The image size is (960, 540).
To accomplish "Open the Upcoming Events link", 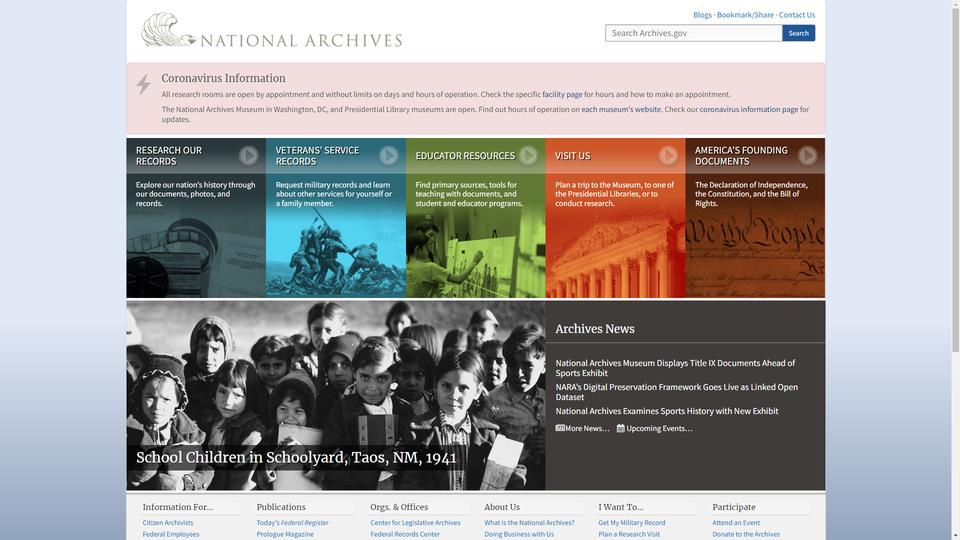I will point(659,428).
